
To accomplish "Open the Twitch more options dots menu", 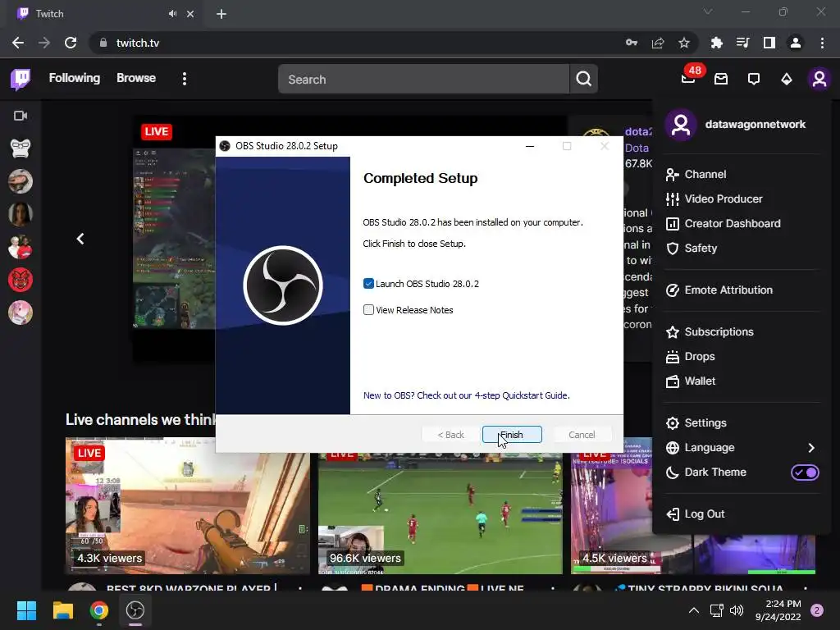I will (185, 79).
